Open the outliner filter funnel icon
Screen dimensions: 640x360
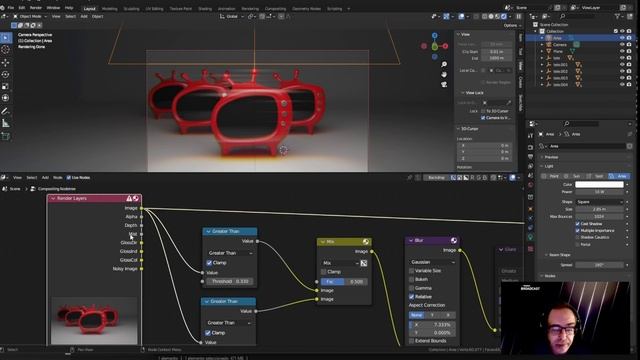click(x=618, y=16)
